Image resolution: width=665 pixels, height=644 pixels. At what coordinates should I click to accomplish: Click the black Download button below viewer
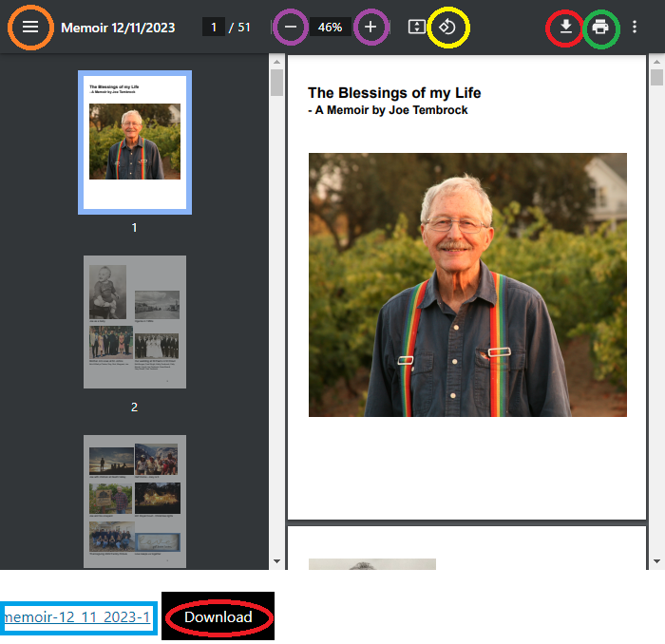218,617
